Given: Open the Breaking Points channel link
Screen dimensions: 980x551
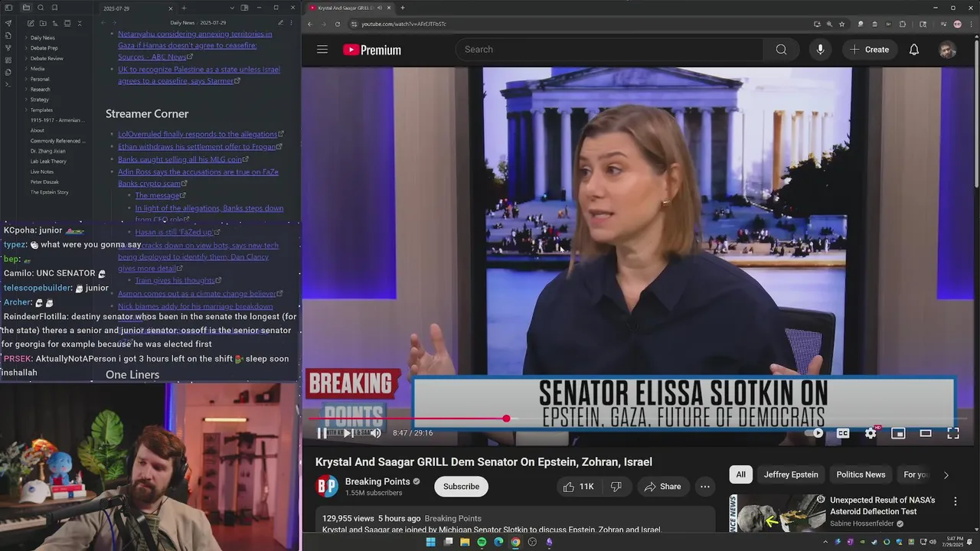Looking at the screenshot, I should click(377, 481).
